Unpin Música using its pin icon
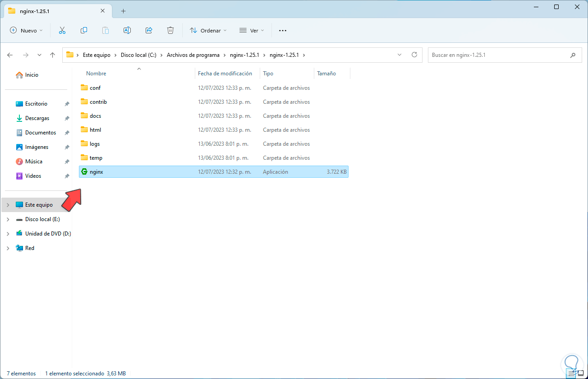Viewport: 588px width, 379px height. pos(67,162)
